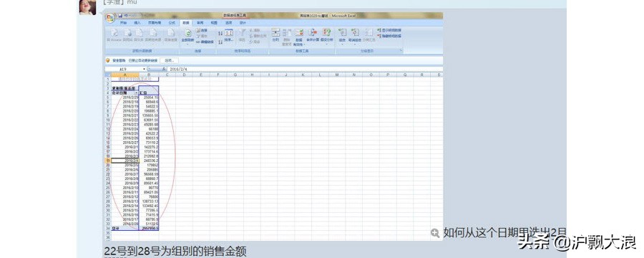Select highlighted cell A19
Image resolution: width=644 pixels, height=258 pixels.
click(125, 161)
